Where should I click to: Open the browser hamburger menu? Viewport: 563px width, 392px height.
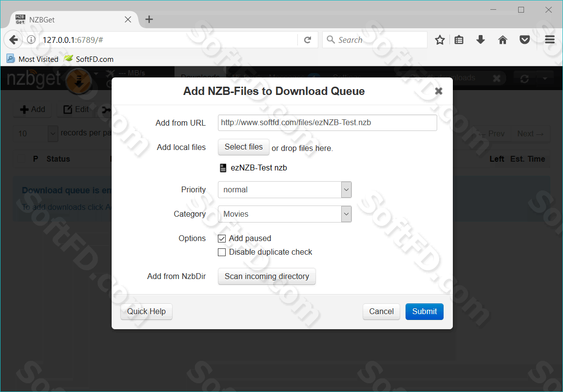pyautogui.click(x=550, y=40)
